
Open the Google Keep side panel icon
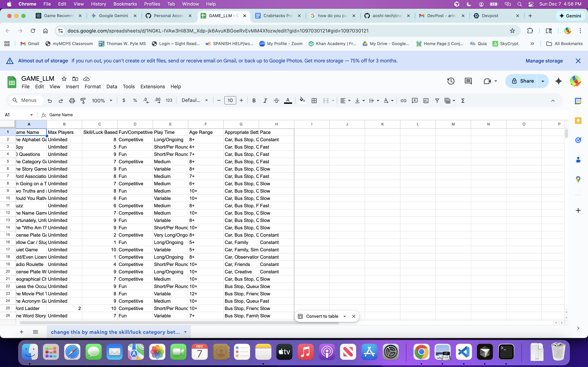pos(578,121)
